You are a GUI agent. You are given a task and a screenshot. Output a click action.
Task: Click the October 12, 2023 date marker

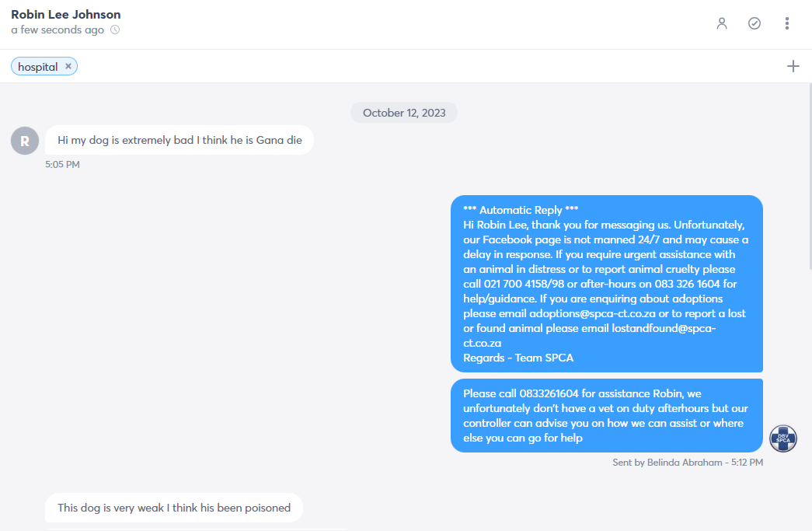pyautogui.click(x=404, y=113)
